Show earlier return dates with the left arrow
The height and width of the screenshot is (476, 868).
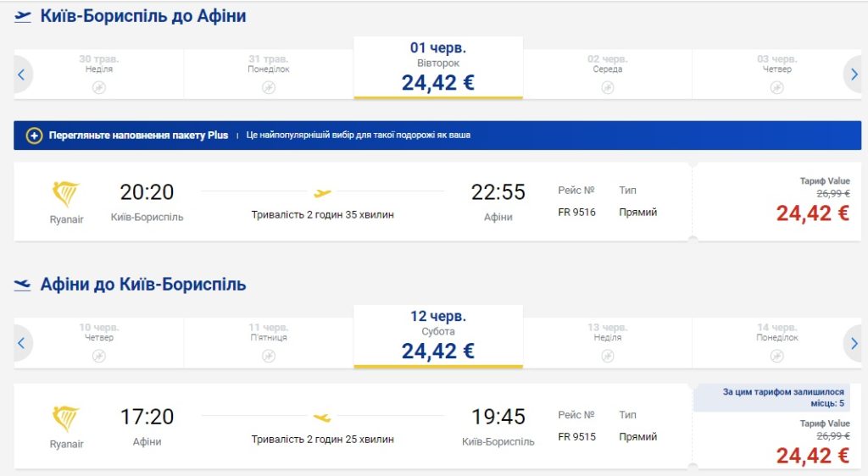click(x=21, y=343)
